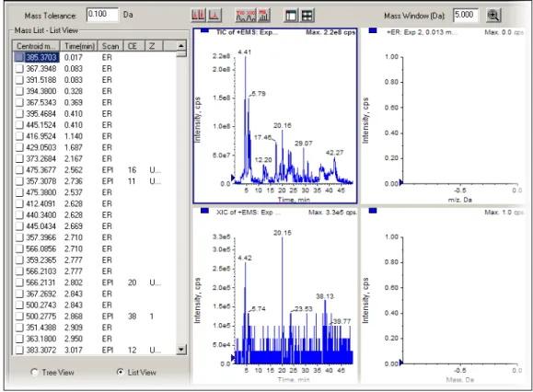Click the 23.53 peak label in XIC
This screenshot has height=392, width=533.
(x=303, y=309)
